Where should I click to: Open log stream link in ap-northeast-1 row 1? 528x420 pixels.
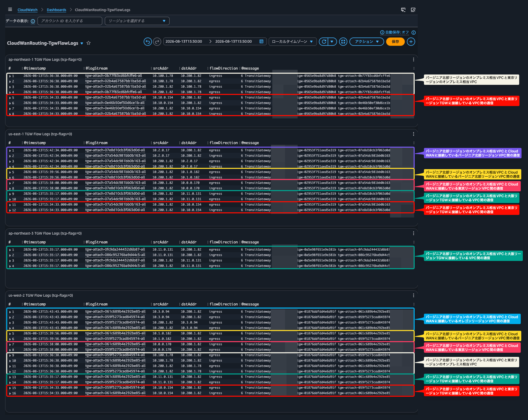coord(114,76)
